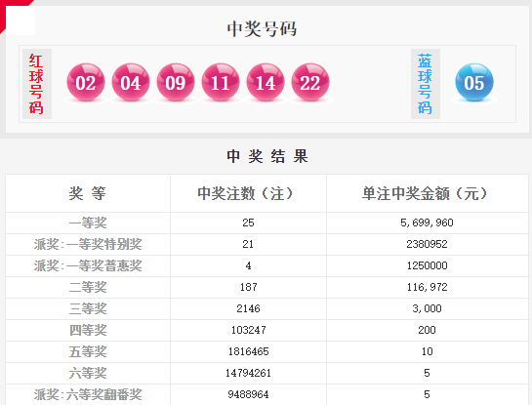The image size is (532, 405).
Task: Select the 二等奖 row label
Action: pos(88,287)
